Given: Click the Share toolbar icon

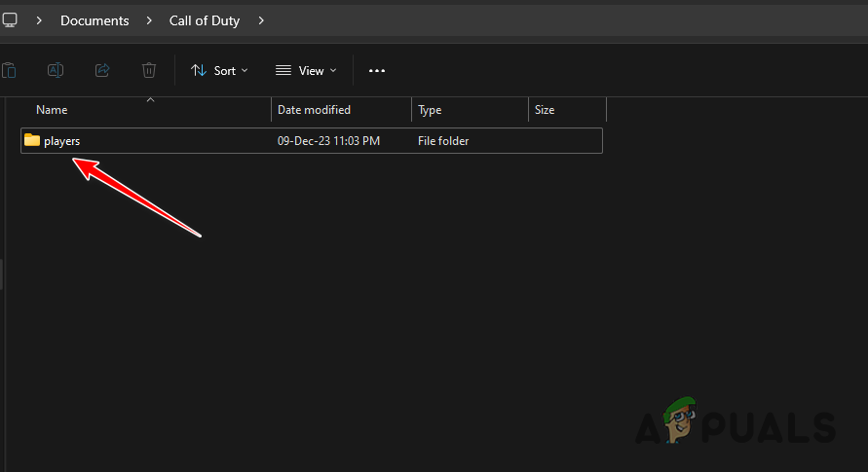Looking at the screenshot, I should (x=102, y=70).
